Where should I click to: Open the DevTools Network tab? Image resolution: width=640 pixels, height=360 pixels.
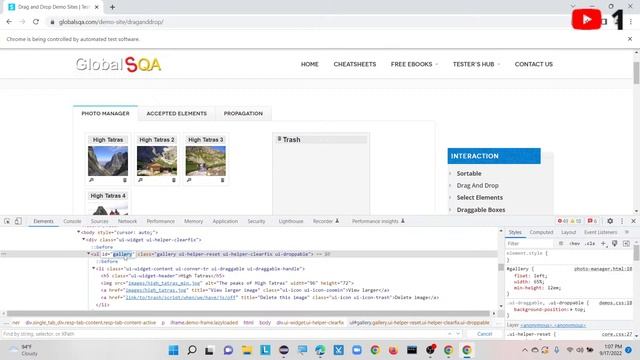point(127,221)
